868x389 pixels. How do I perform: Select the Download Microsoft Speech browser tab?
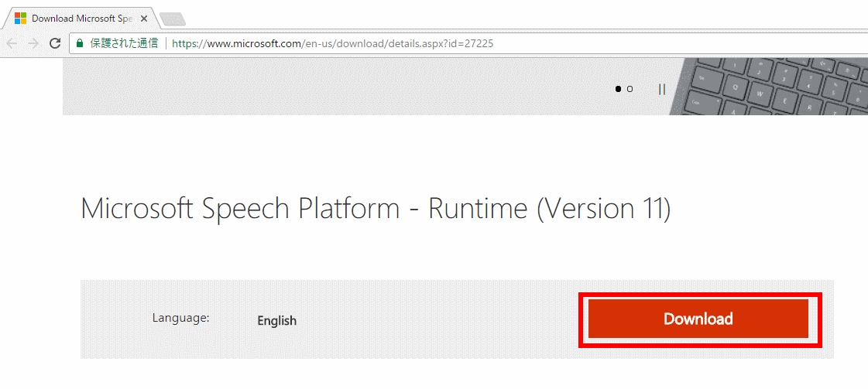81,19
